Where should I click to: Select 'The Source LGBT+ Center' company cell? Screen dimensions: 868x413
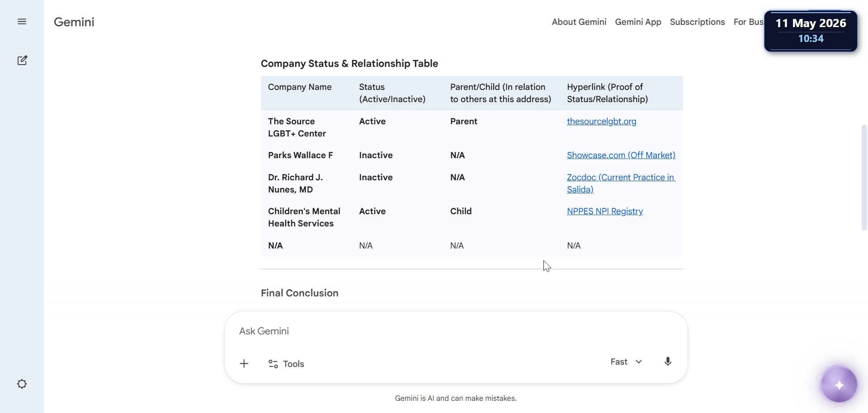click(x=297, y=127)
